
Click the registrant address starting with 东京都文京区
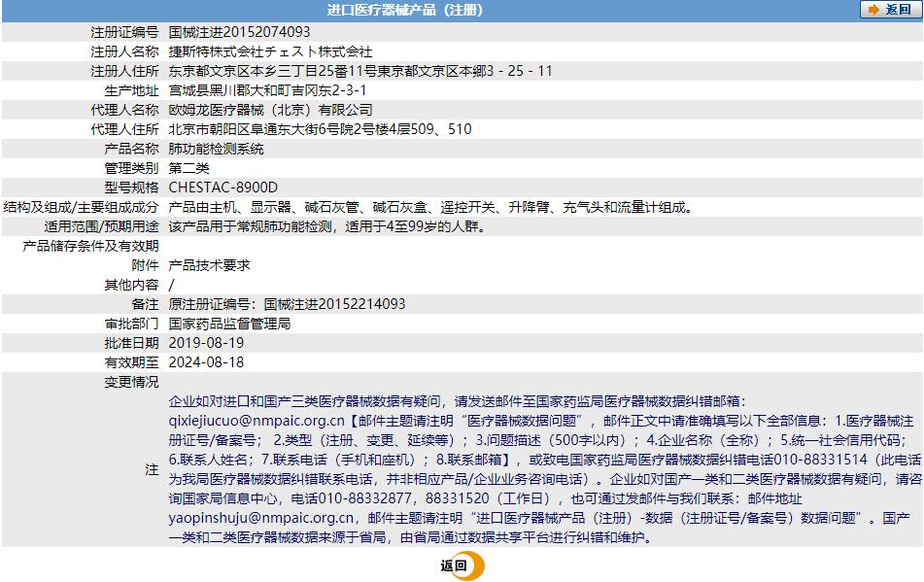(360, 71)
